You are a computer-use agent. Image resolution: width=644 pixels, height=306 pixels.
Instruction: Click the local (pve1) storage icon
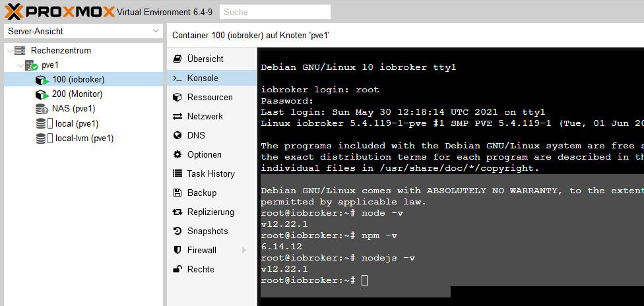44,123
